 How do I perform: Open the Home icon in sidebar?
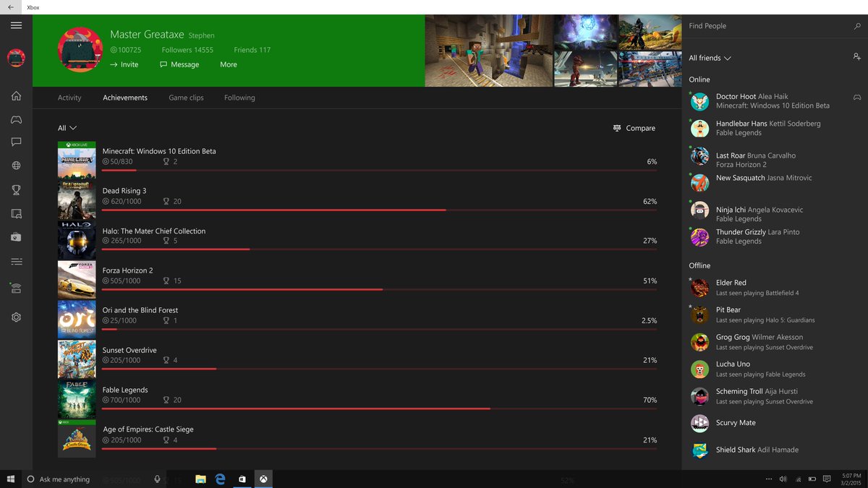coord(16,96)
